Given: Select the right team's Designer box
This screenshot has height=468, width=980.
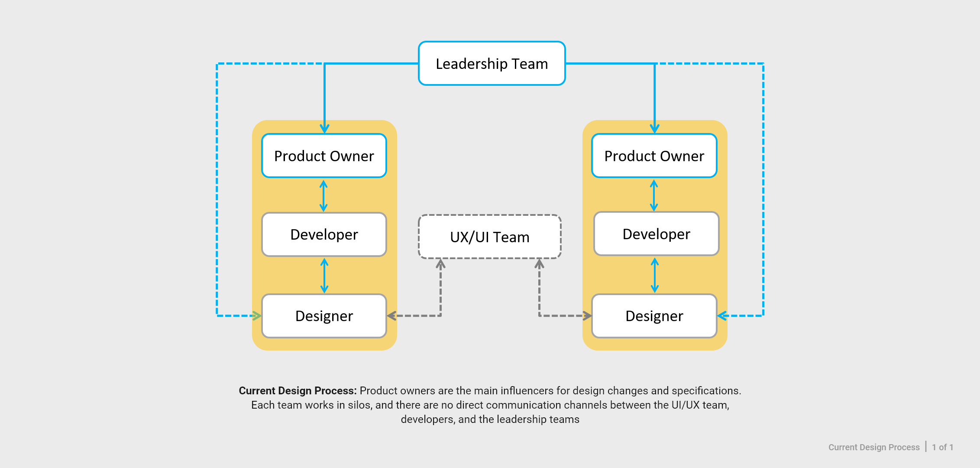Looking at the screenshot, I should pos(654,316).
